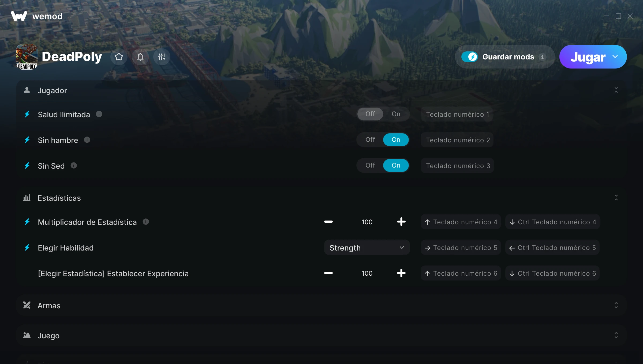
Task: Open the notifications bell icon
Action: (140, 57)
